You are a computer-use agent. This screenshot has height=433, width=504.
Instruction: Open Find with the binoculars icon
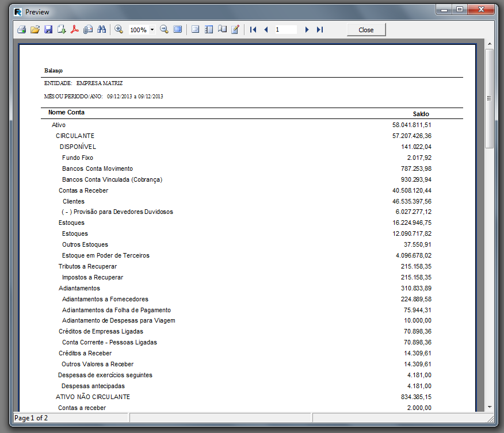pos(102,29)
